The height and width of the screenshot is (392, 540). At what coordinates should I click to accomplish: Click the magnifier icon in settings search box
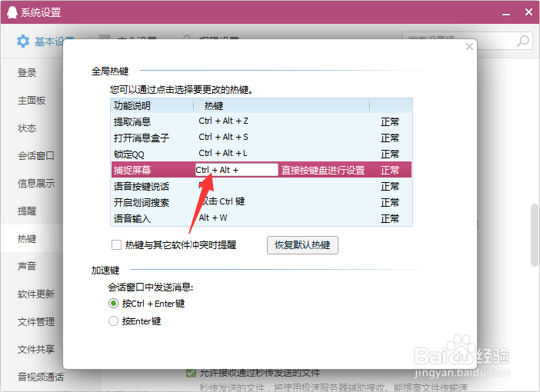coord(523,41)
